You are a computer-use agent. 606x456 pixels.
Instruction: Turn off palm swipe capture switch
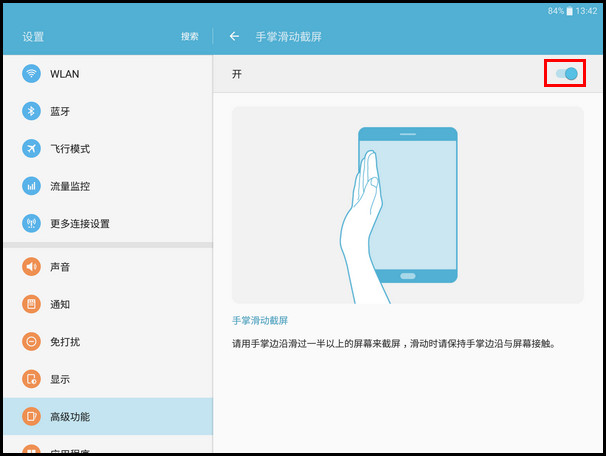pyautogui.click(x=567, y=73)
